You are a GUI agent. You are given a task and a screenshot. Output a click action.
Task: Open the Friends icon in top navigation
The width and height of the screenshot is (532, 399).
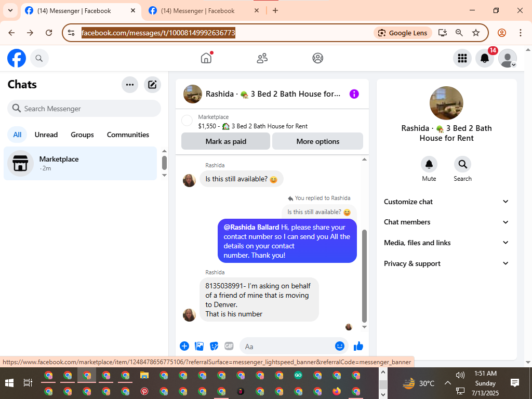[x=262, y=58]
